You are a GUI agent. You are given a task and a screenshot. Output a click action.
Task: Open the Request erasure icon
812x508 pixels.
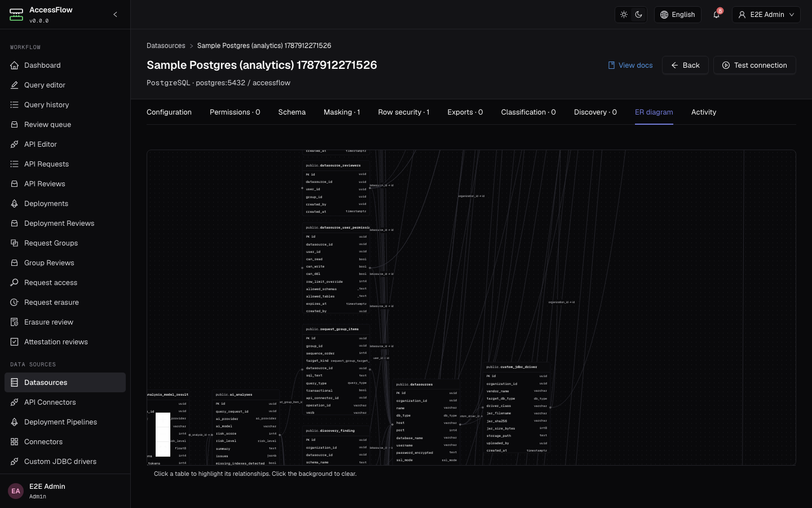pyautogui.click(x=15, y=303)
